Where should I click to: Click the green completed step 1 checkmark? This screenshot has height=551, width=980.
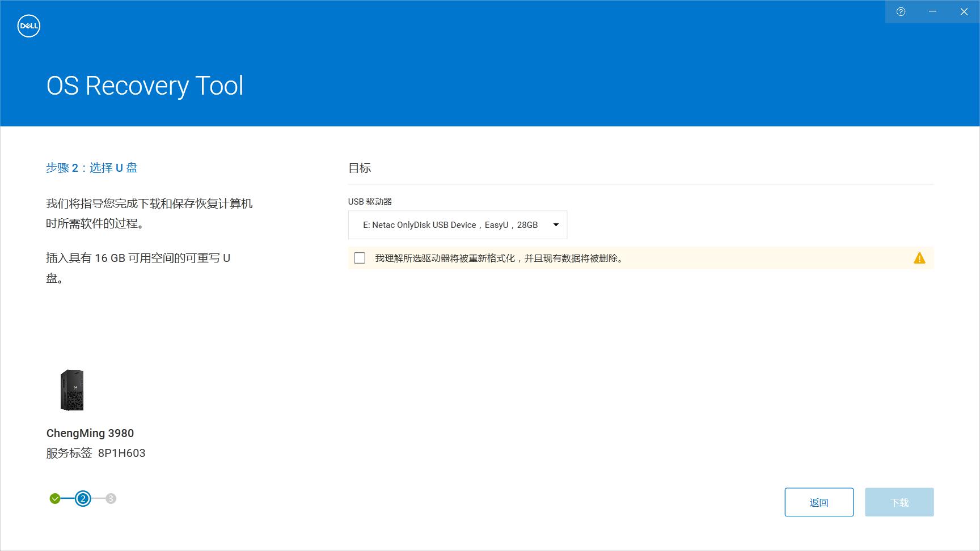tap(55, 499)
